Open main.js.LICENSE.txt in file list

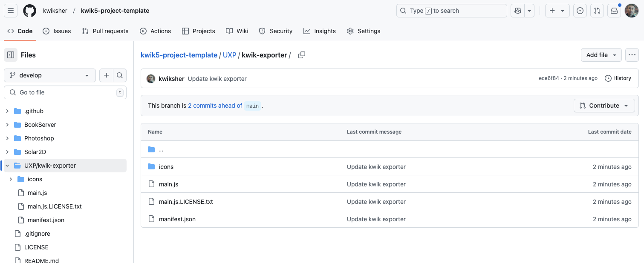coord(186,202)
